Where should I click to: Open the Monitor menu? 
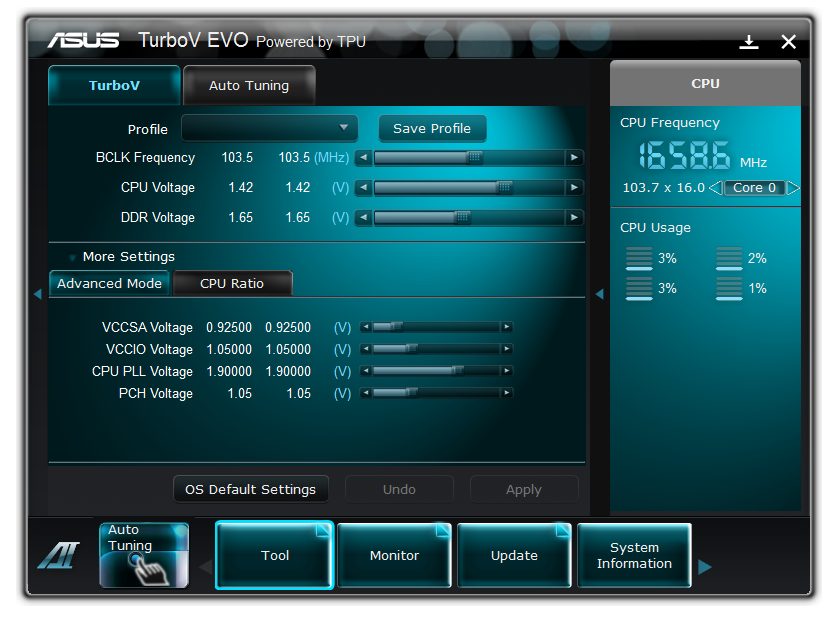(394, 555)
